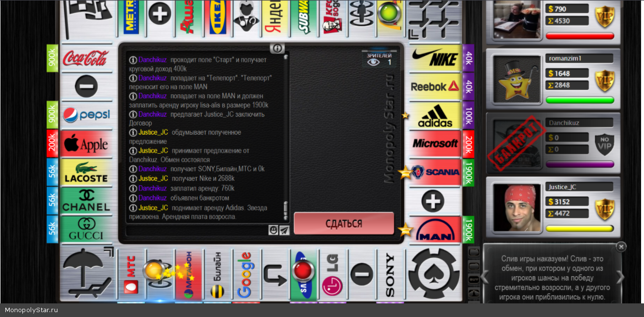
Task: Show the previous tip with left arrow
Action: pos(484,277)
